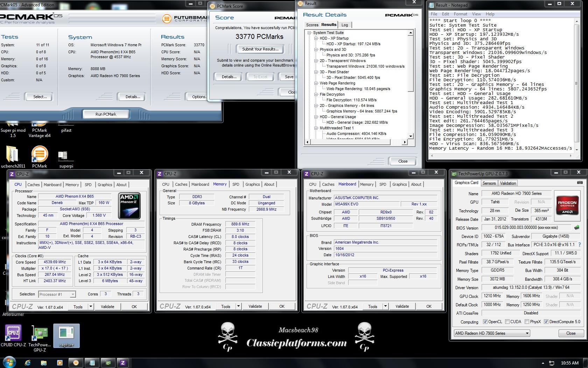Click Submit Your Results button
The height and width of the screenshot is (368, 588).
pyautogui.click(x=260, y=49)
